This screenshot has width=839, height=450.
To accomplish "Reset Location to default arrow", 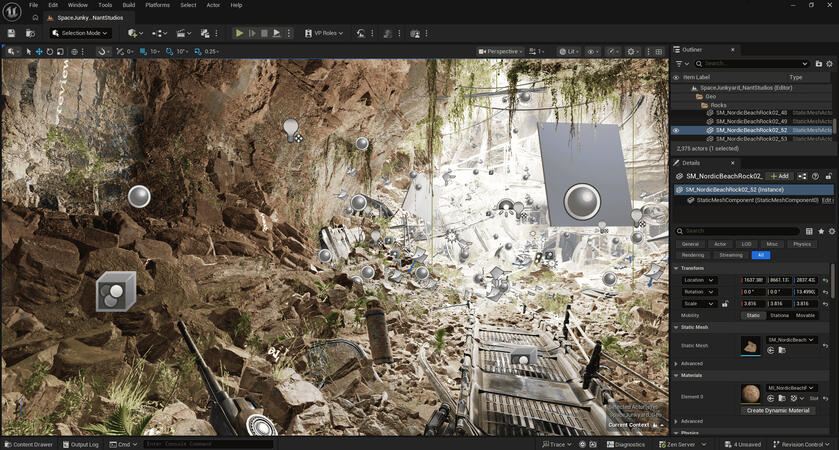I will 826,280.
